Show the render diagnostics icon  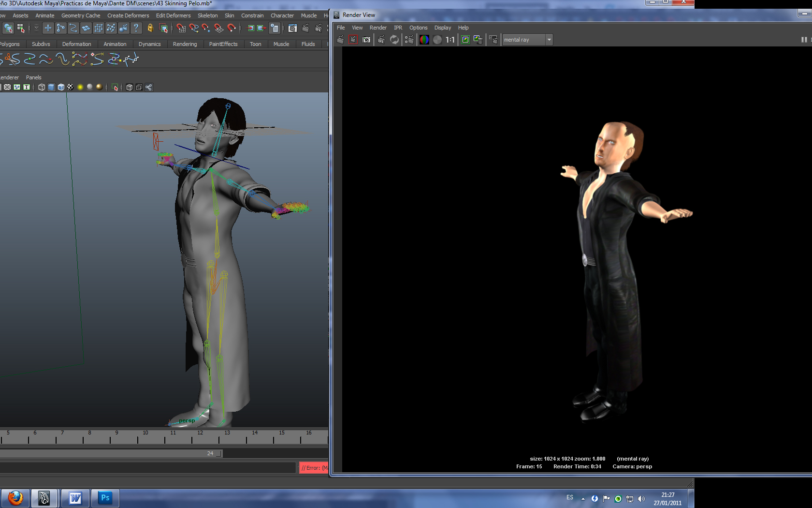click(x=493, y=40)
